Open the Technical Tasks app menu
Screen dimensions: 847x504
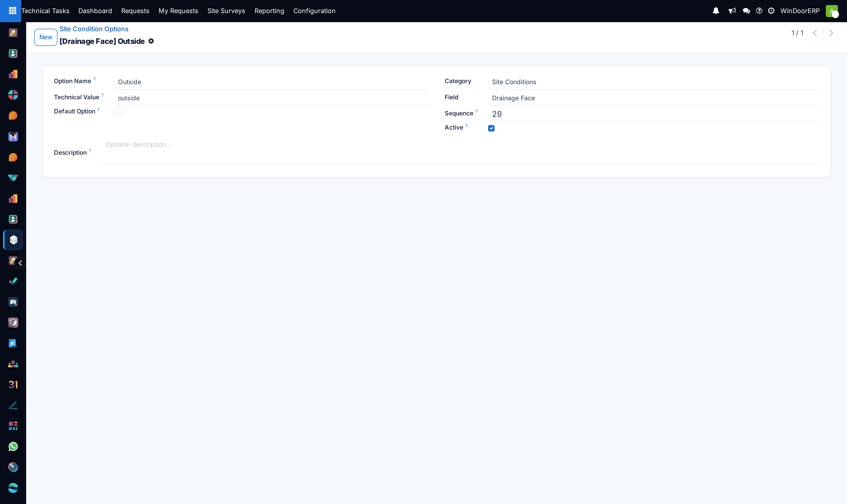coord(45,11)
